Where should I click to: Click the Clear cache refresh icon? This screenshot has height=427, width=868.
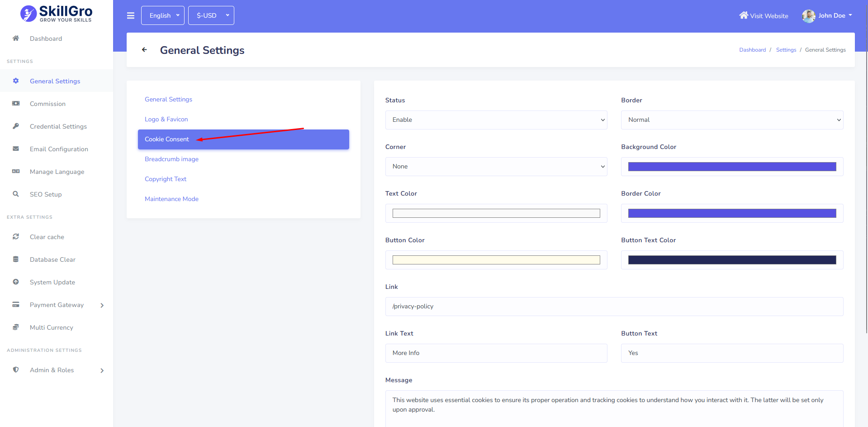(16, 237)
